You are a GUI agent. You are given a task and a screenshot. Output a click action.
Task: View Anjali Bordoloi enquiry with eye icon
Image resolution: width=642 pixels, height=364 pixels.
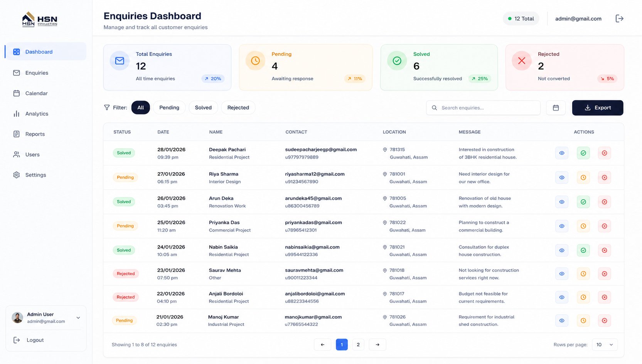coord(562,297)
